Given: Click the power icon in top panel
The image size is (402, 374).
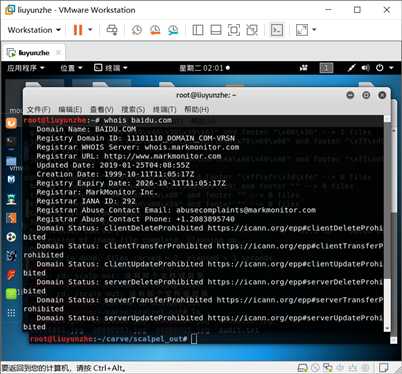Looking at the screenshot, I should (380, 68).
